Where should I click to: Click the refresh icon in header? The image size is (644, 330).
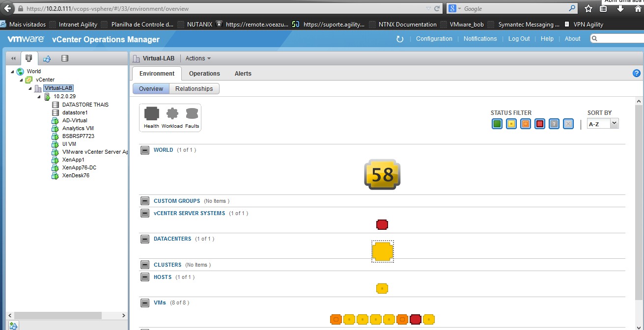click(x=400, y=39)
